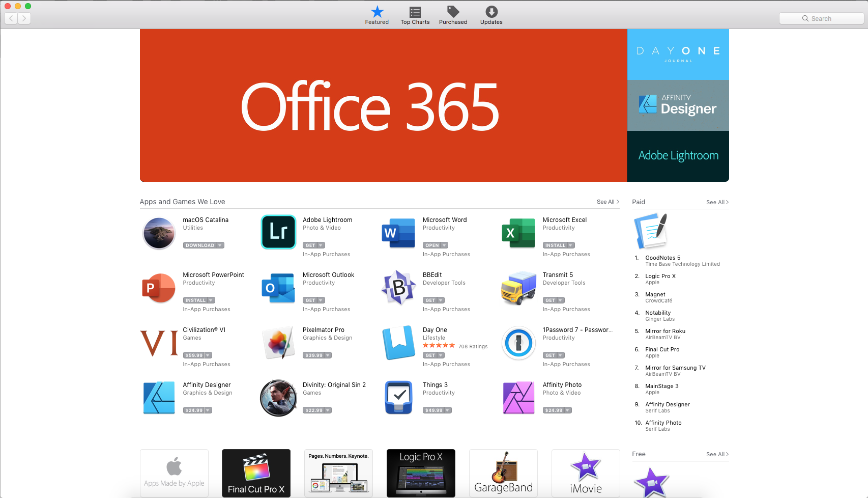Expand the Pixelmator Pro $39.99 dropdown arrow
The width and height of the screenshot is (868, 498).
point(328,355)
